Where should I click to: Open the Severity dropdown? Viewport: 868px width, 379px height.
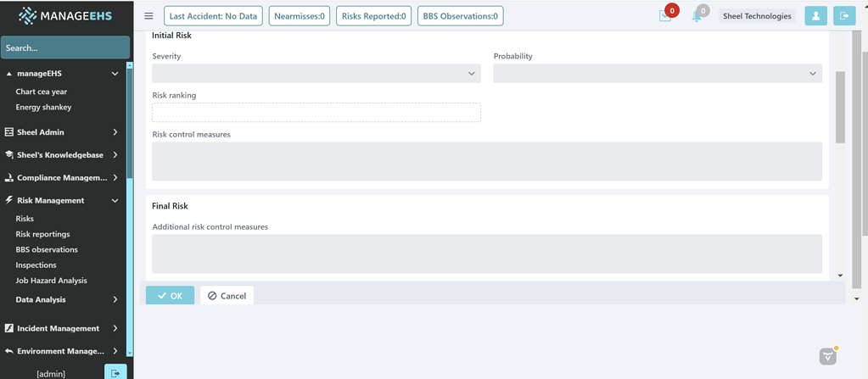coord(316,74)
